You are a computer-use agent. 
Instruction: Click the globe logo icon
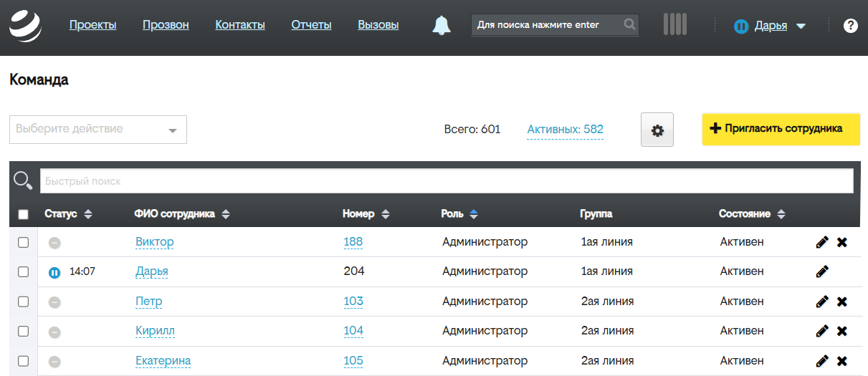pos(26,25)
